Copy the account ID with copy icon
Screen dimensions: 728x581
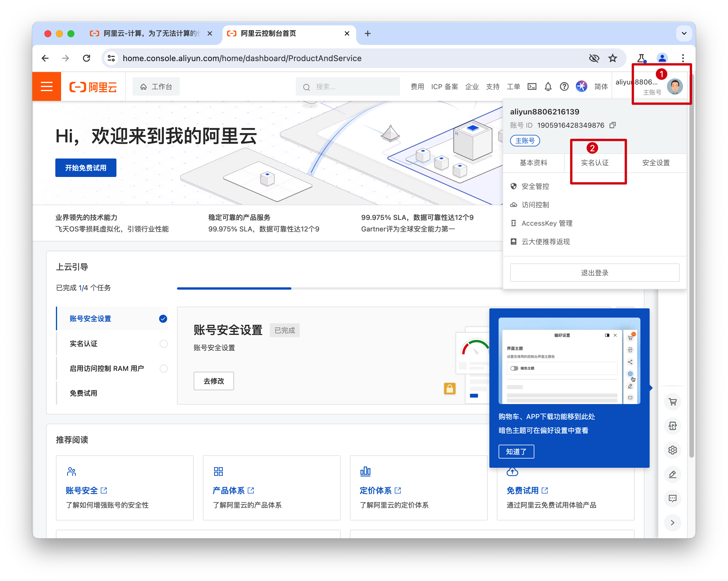click(x=613, y=125)
